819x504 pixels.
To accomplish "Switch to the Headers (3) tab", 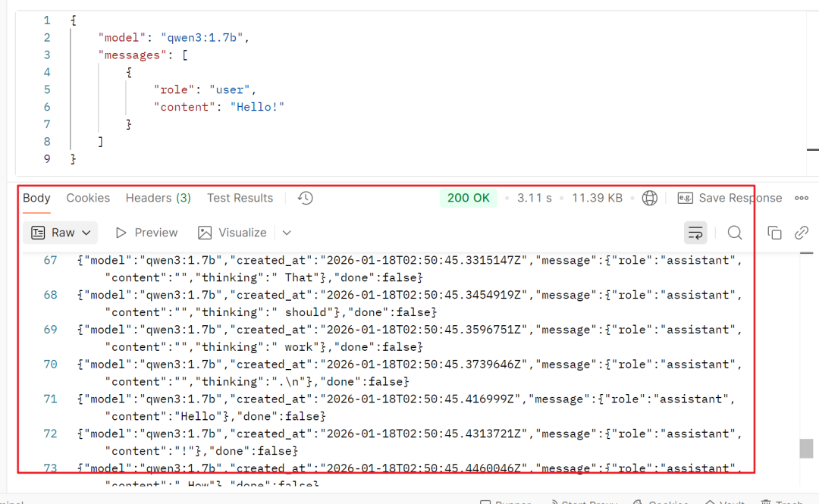I will coord(158,198).
